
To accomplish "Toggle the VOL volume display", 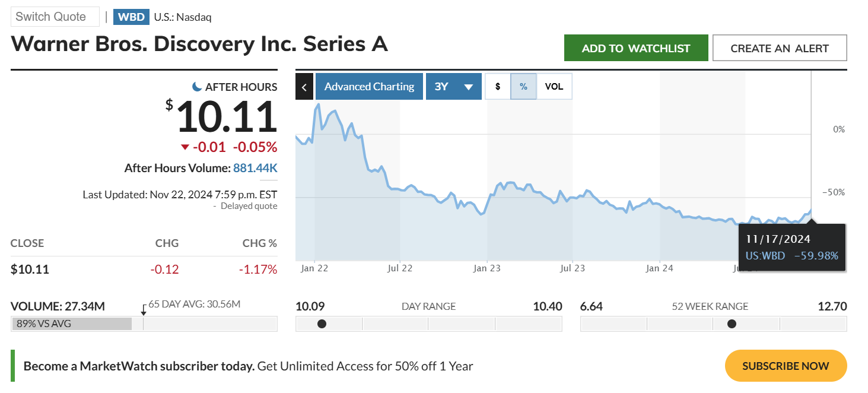I will click(x=554, y=87).
